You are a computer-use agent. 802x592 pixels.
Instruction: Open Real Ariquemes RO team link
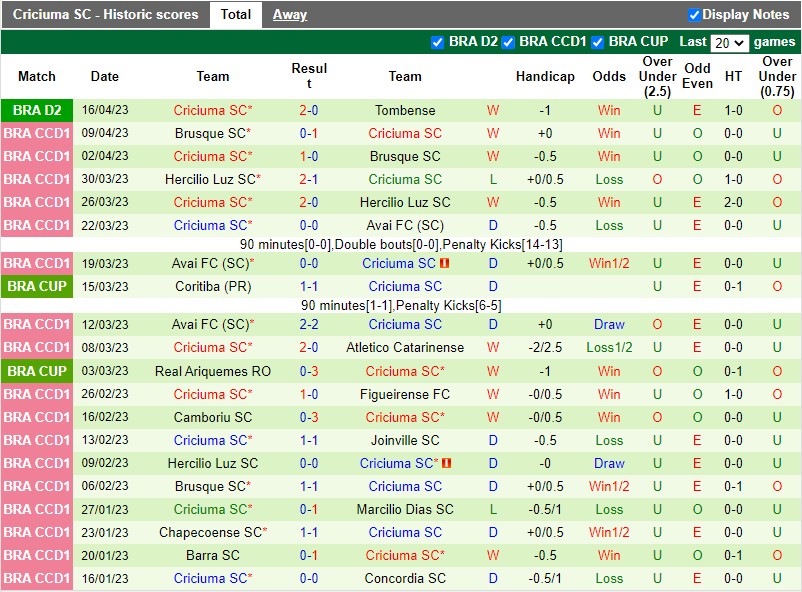coord(213,371)
